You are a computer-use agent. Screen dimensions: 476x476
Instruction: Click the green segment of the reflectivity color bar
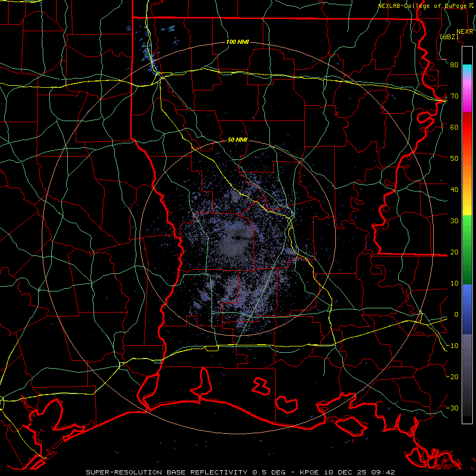tap(467, 250)
